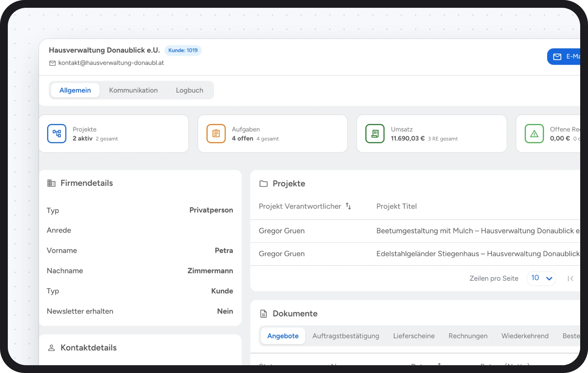Open the Kommunikation tab
Image resolution: width=588 pixels, height=373 pixels.
click(x=133, y=90)
